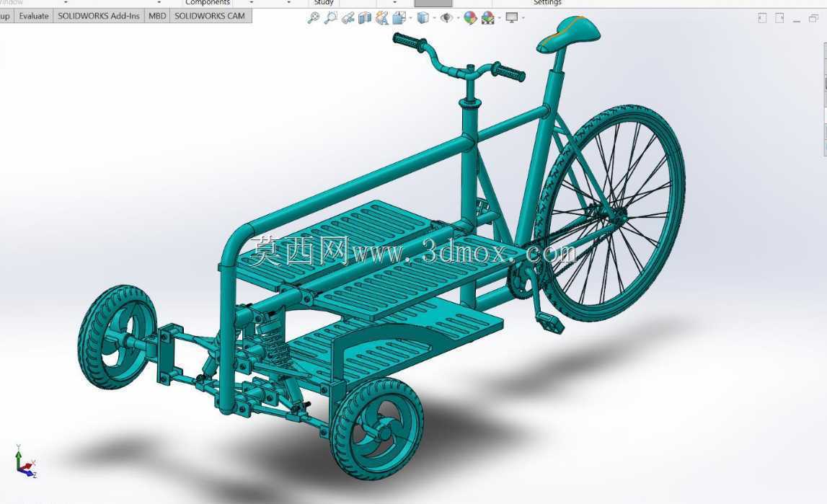Image resolution: width=827 pixels, height=504 pixels.
Task: Open the Evaluate tab
Action: [x=34, y=17]
